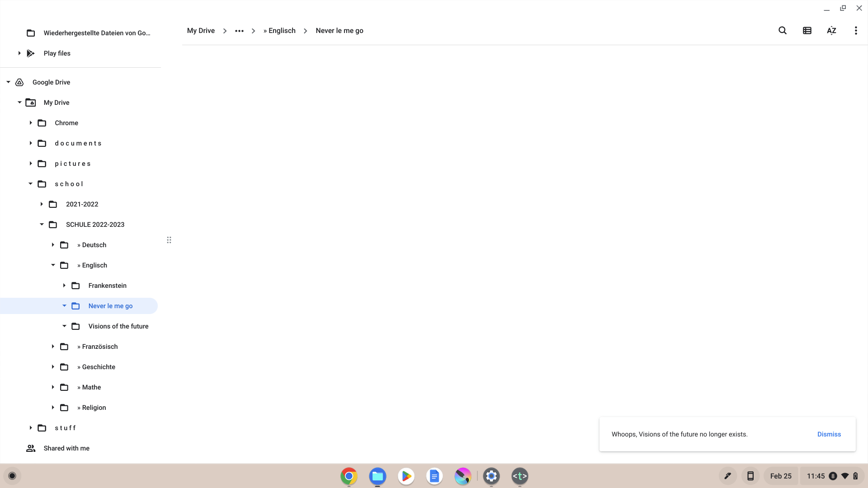Navigate to My Drive breadcrumb
Image resolution: width=868 pixels, height=488 pixels.
[x=201, y=31]
